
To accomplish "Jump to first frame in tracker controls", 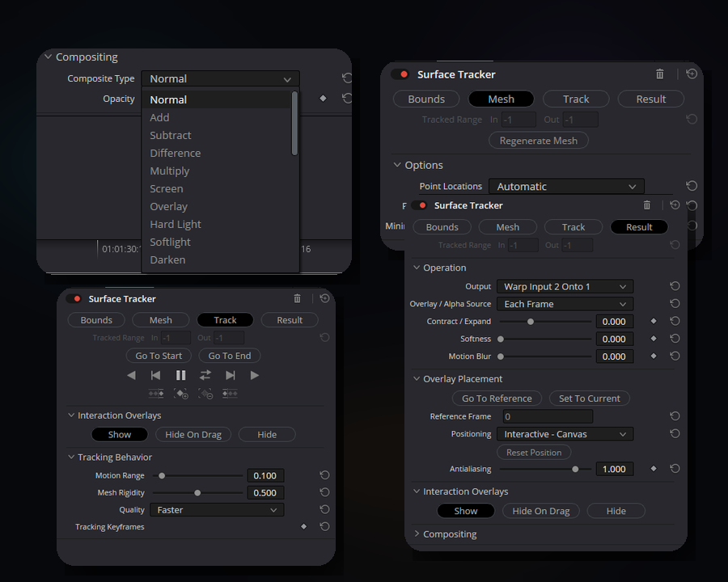I will coord(155,375).
